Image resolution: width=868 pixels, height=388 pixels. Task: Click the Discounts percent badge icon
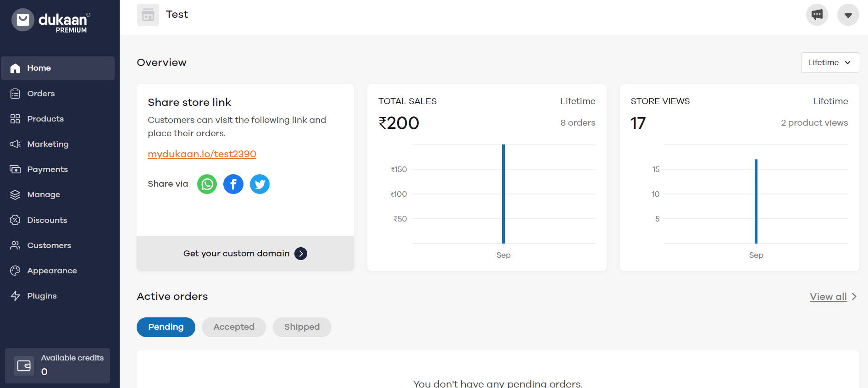(15, 220)
